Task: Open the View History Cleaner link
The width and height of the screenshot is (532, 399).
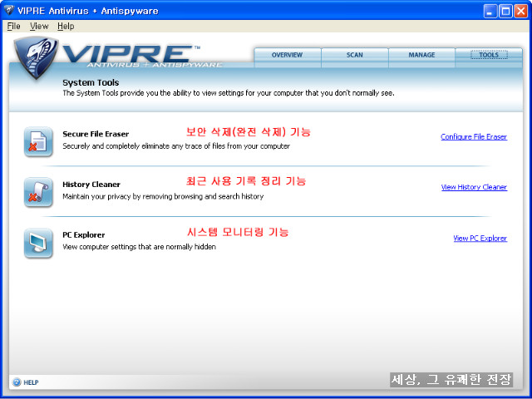Action: pos(474,187)
